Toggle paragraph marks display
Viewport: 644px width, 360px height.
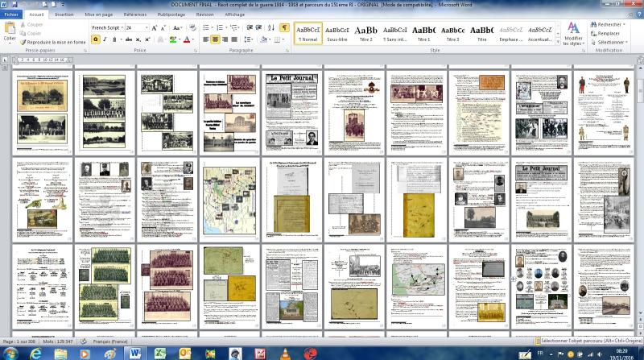[284, 28]
